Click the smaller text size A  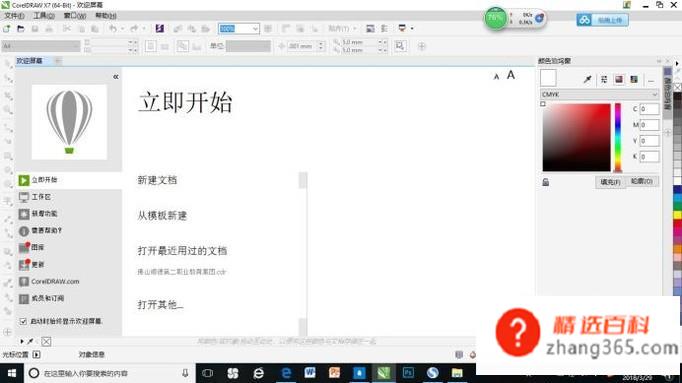(496, 77)
